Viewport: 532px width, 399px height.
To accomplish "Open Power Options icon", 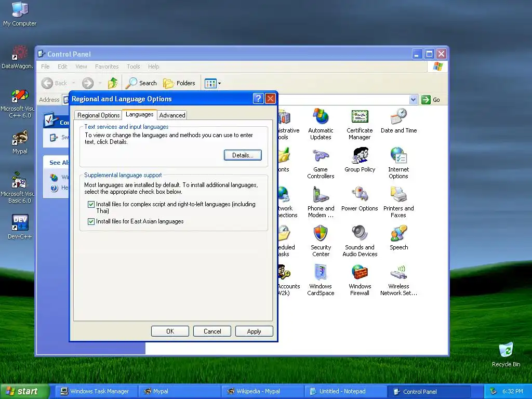I will coord(360,199).
